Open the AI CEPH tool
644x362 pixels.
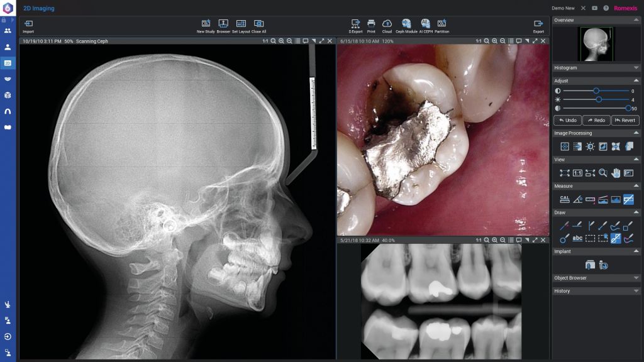[425, 24]
